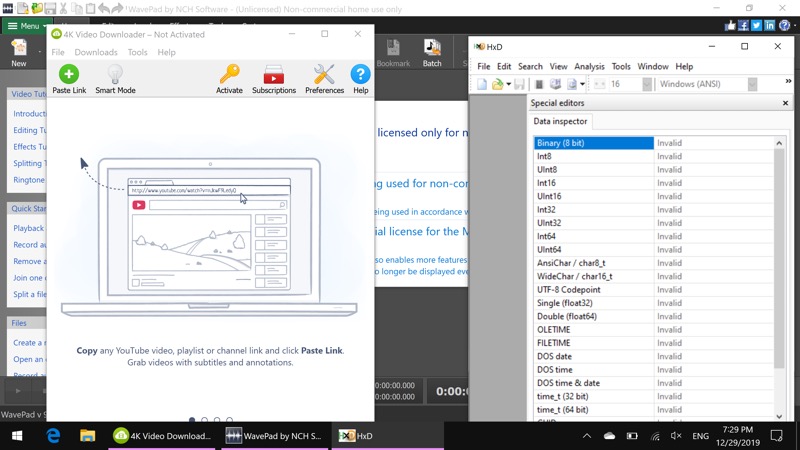The height and width of the screenshot is (450, 800).
Task: Toggle muted volume icon in system tray
Action: [x=677, y=436]
